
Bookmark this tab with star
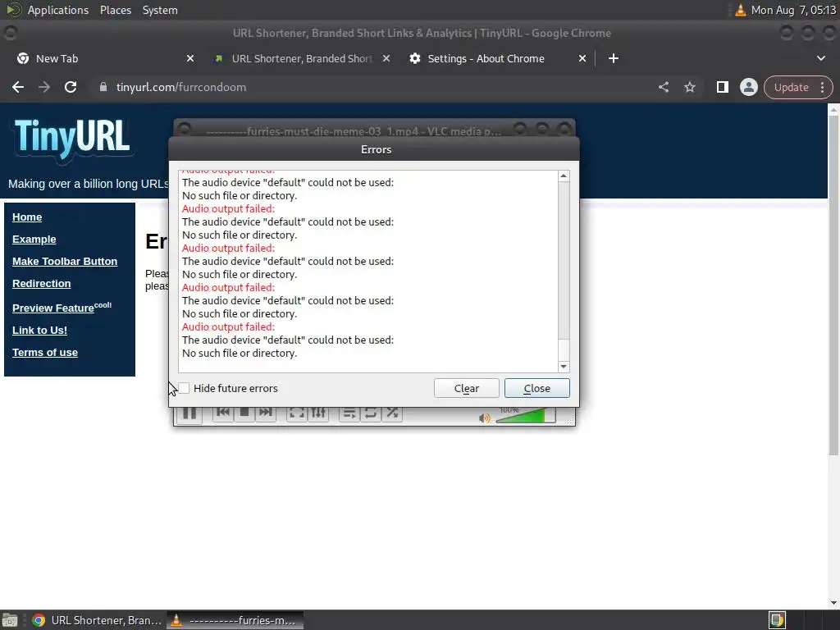click(x=689, y=87)
